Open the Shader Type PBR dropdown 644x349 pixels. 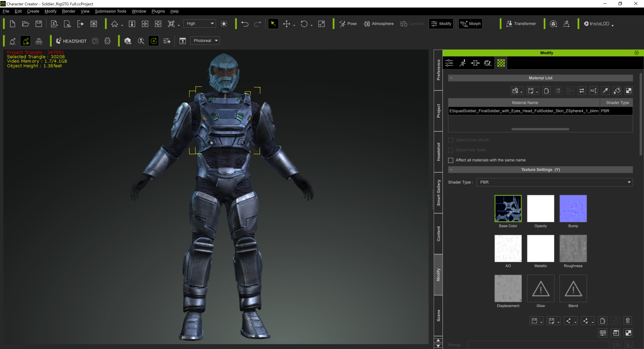click(554, 182)
